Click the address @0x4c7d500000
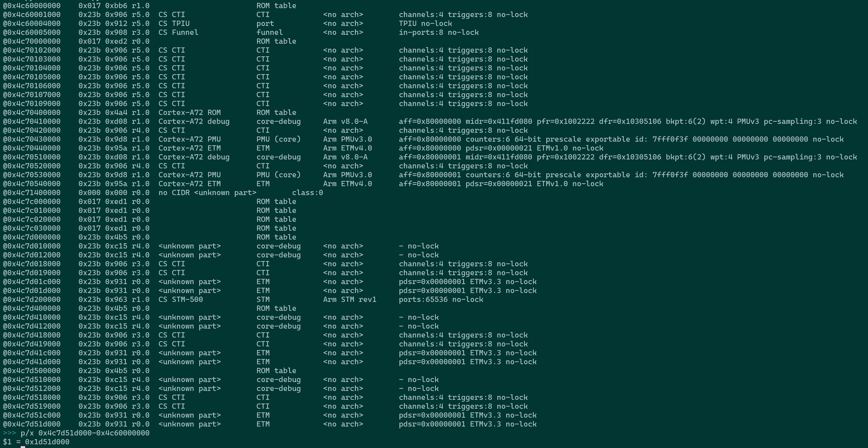 (x=32, y=370)
